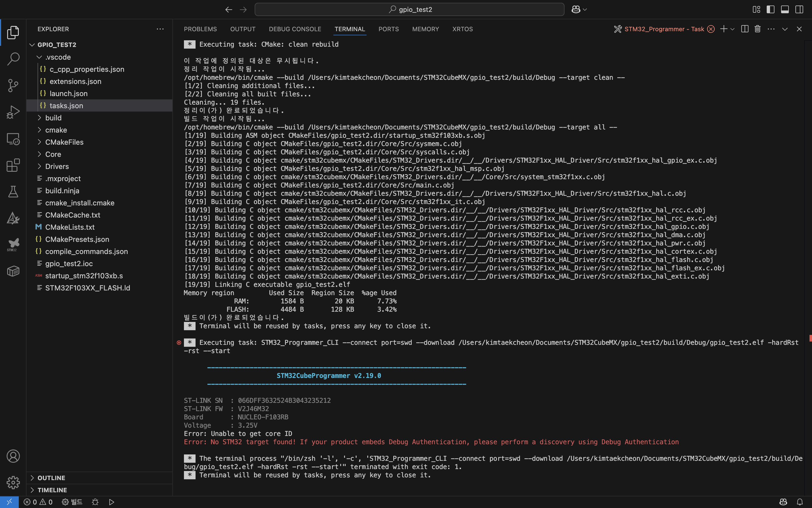Click the gpio_test2 command center search box
This screenshot has width=812, height=508.
point(409,9)
